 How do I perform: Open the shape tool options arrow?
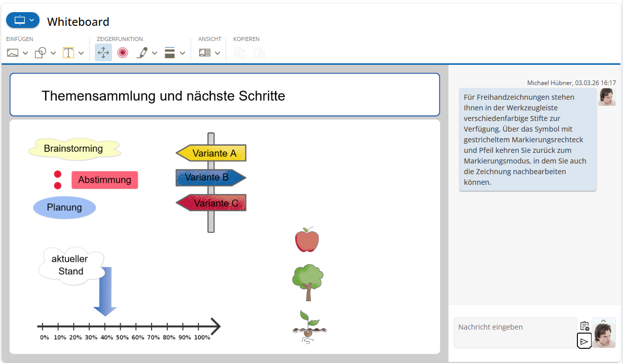click(53, 52)
